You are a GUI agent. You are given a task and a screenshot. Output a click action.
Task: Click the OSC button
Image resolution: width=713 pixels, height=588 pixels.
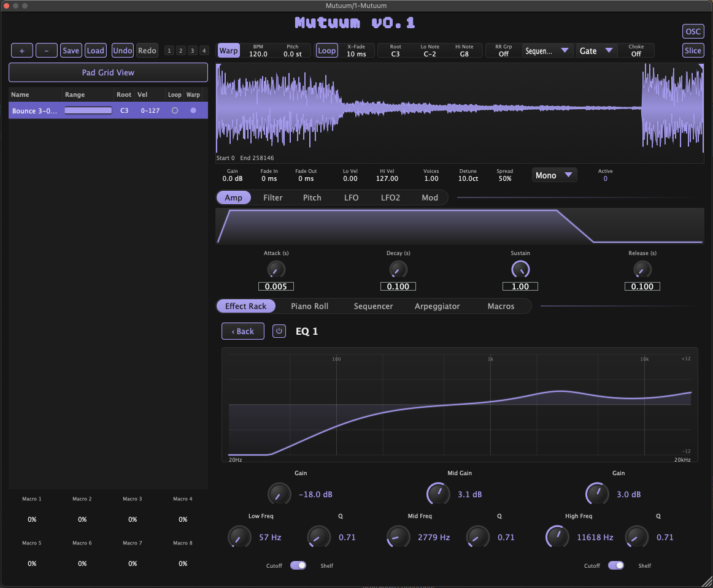[x=693, y=31]
